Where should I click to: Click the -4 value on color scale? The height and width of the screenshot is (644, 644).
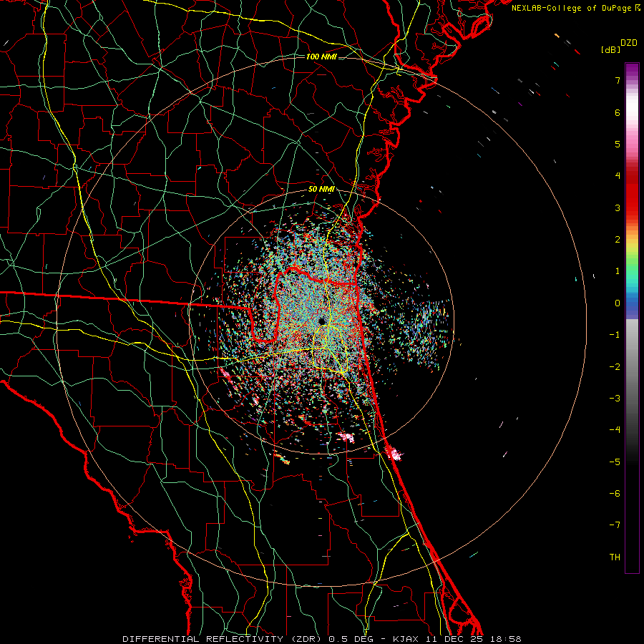pyautogui.click(x=615, y=430)
